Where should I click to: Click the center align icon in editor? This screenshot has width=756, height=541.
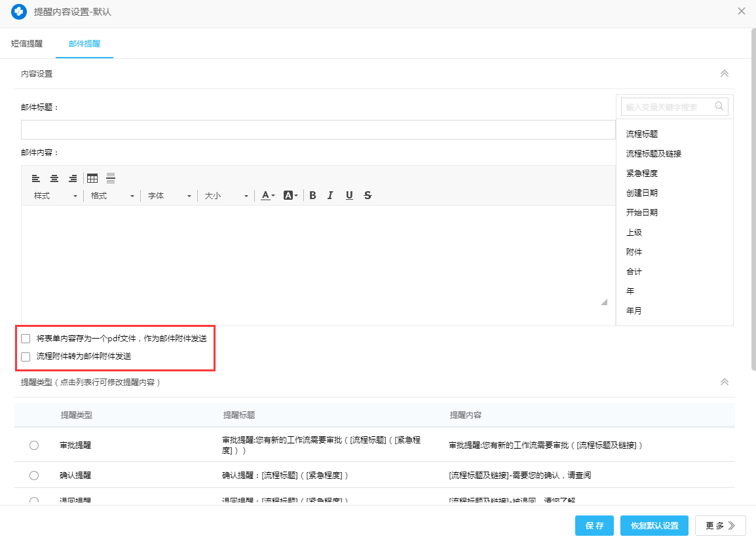pos(54,178)
